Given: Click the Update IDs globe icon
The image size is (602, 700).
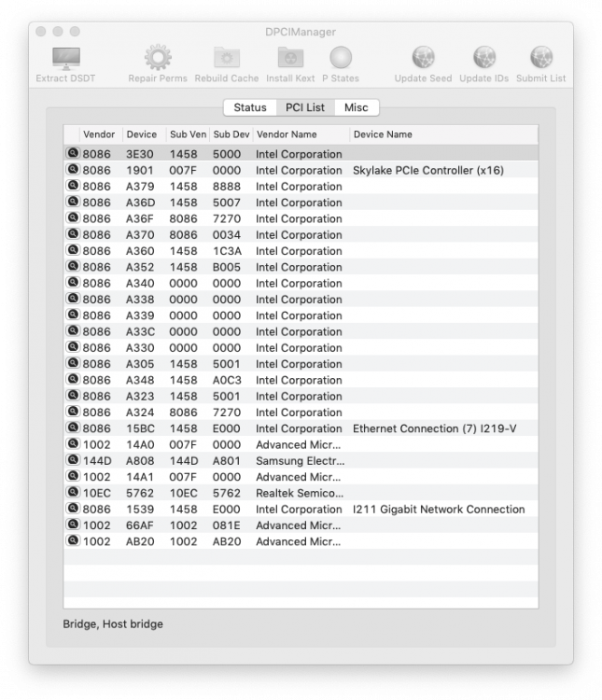Looking at the screenshot, I should pyautogui.click(x=484, y=58).
